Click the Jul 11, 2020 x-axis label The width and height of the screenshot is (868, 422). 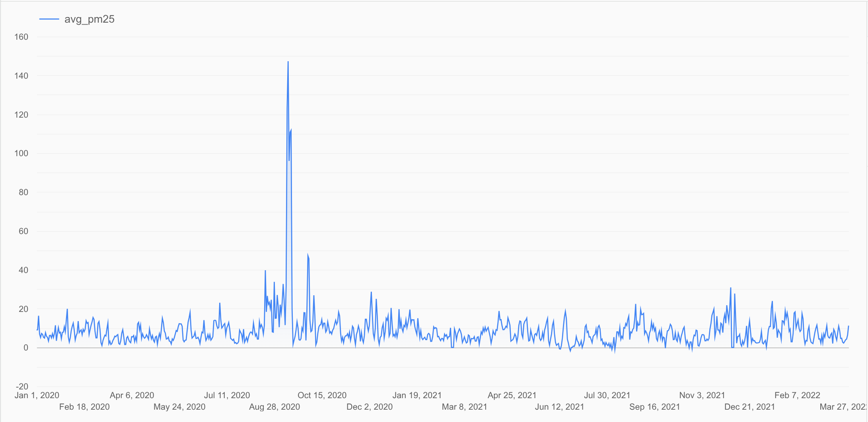[227, 395]
